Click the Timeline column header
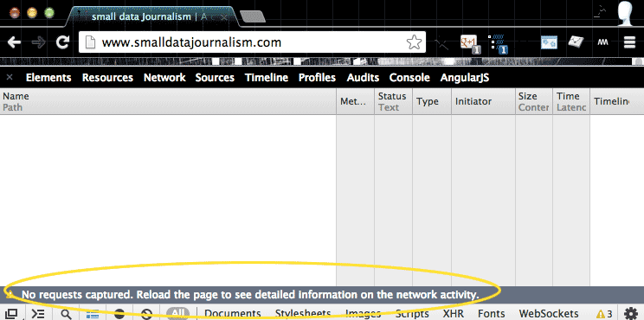The image size is (644, 320). pos(617,101)
